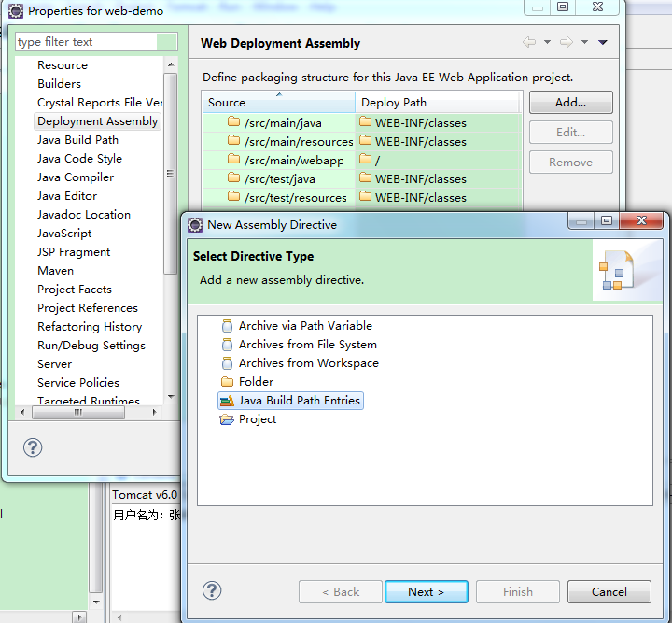Click the disabled Edit... button
This screenshot has width=672, height=623.
571,132
